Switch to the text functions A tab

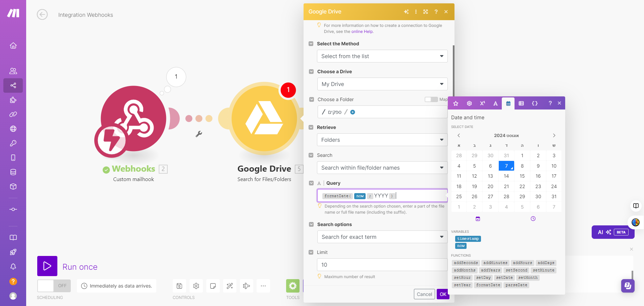click(x=495, y=103)
